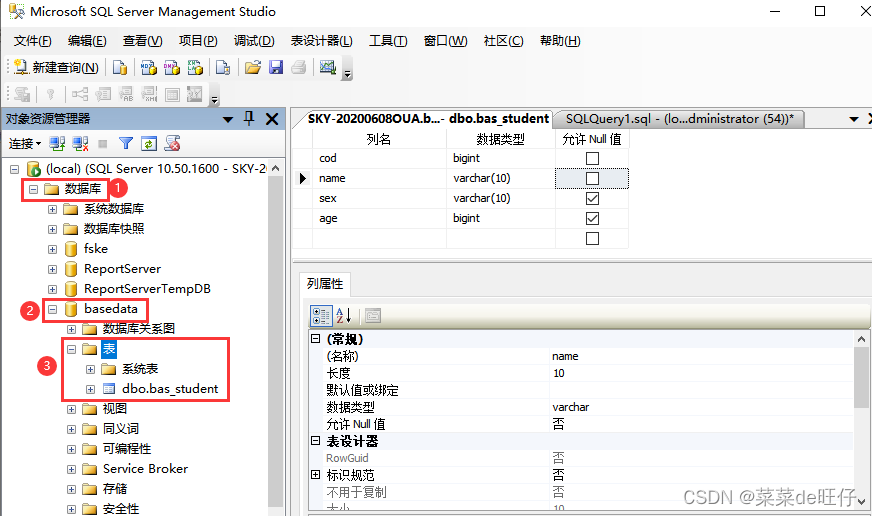
Task: Click the Manage Check Constraints icon
Action: (172, 94)
